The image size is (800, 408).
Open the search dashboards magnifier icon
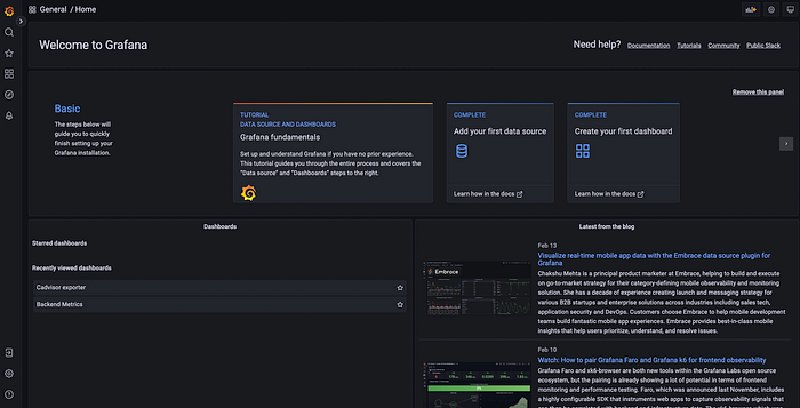point(9,32)
